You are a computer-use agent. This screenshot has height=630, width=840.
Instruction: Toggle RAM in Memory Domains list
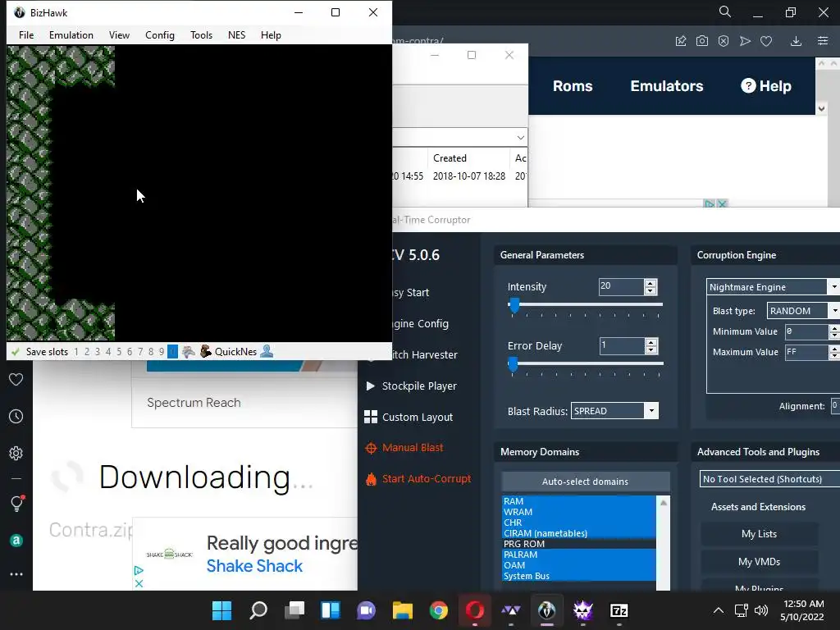(x=578, y=501)
